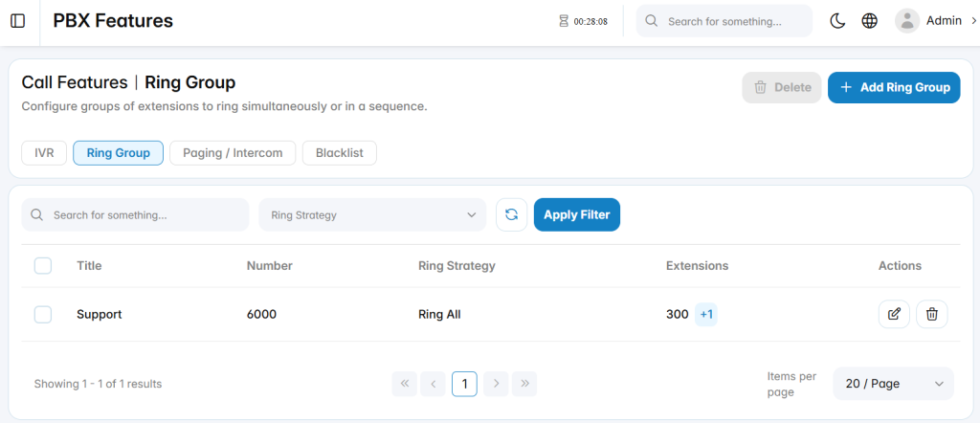The image size is (980, 423).
Task: Select all rows header checkbox
Action: click(x=42, y=266)
